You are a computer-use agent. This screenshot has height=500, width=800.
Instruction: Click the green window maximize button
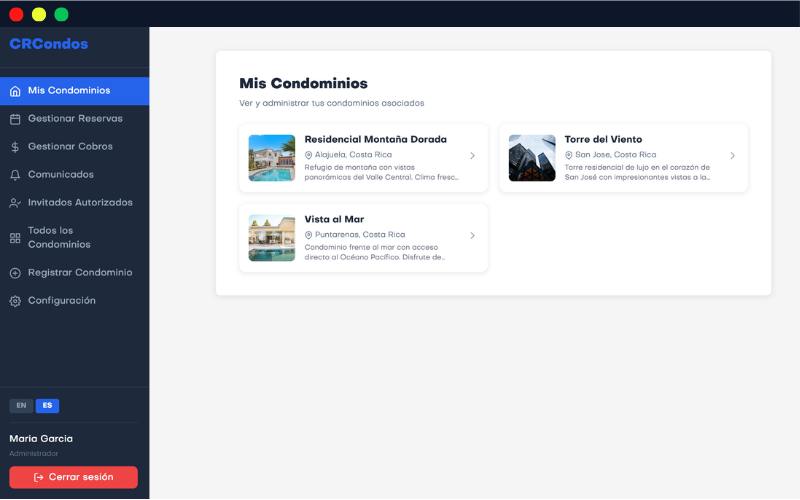[x=61, y=14]
